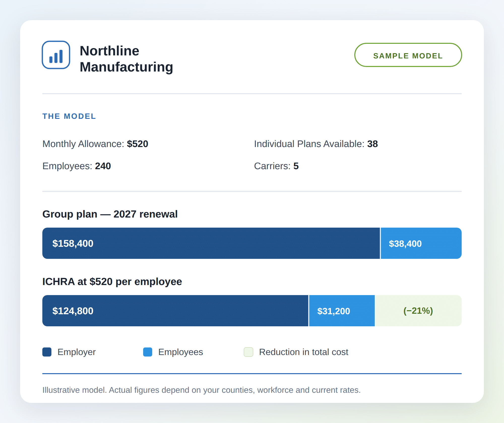Screen dimensions: 504x423
Task: Select the Monthly Allowance $520 value
Action: [137, 144]
